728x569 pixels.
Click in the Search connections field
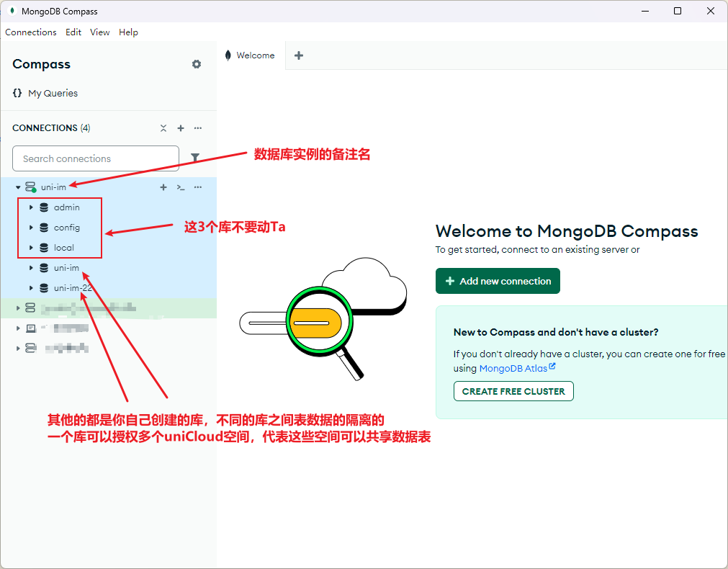96,158
